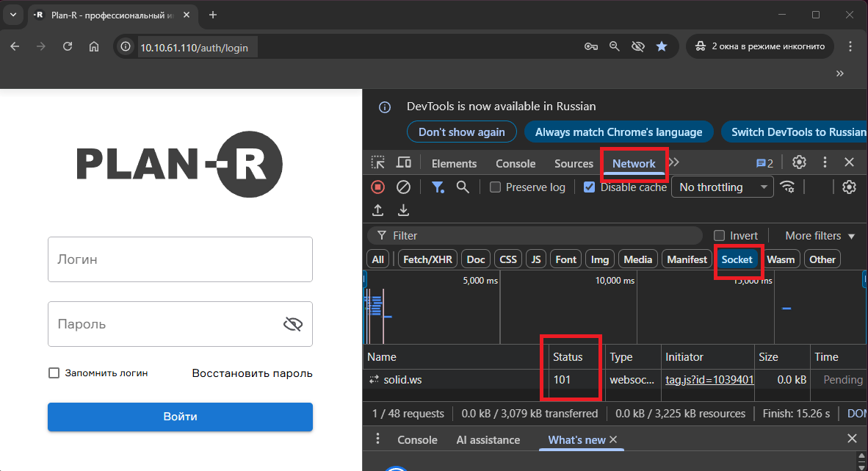868x471 pixels.
Task: Click the import HAR upload icon
Action: pyautogui.click(x=377, y=210)
